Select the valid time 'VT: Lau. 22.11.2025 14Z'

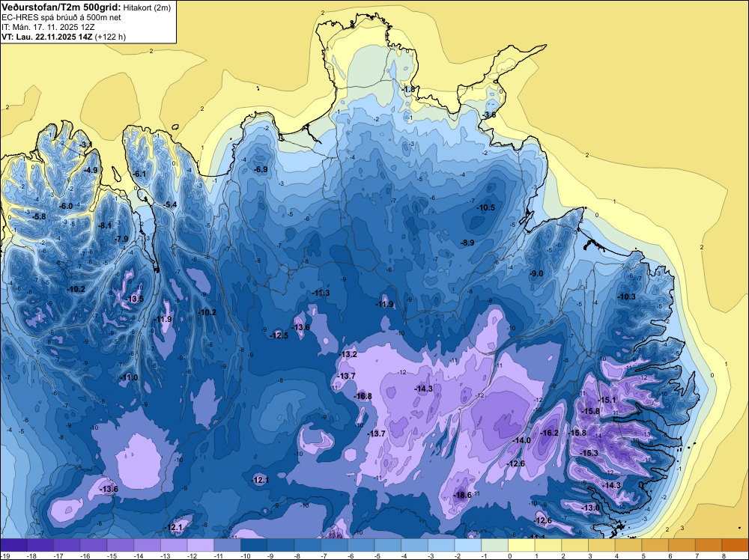tap(47, 37)
